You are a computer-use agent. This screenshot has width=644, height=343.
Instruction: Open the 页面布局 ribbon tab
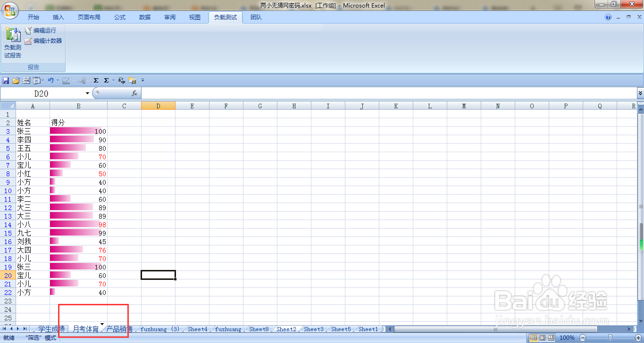89,17
